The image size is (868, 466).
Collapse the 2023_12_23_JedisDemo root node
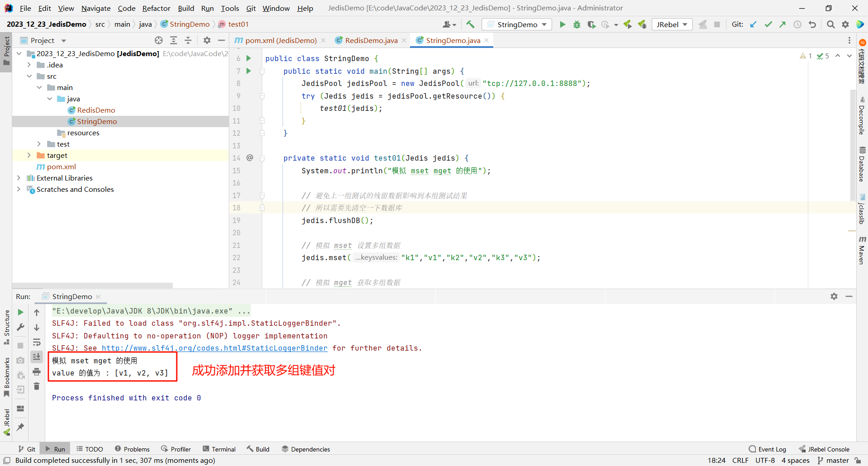tap(19, 53)
